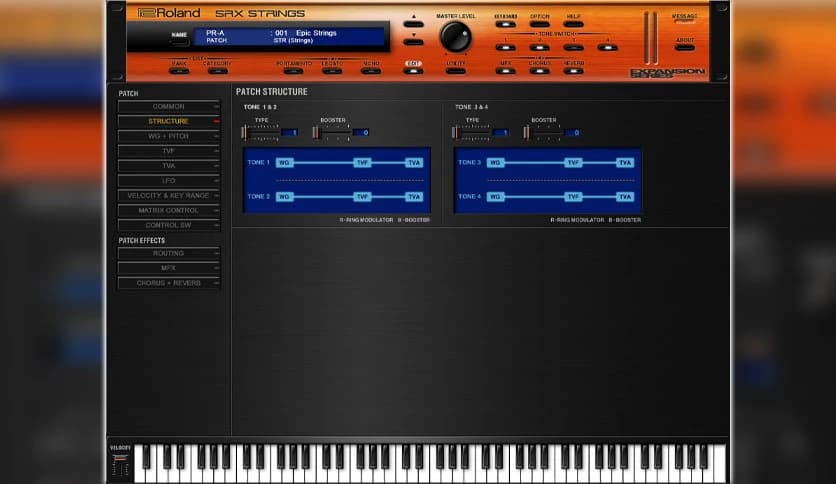Click the Tone 1 TVA block
The width and height of the screenshot is (836, 484).
pyautogui.click(x=414, y=163)
